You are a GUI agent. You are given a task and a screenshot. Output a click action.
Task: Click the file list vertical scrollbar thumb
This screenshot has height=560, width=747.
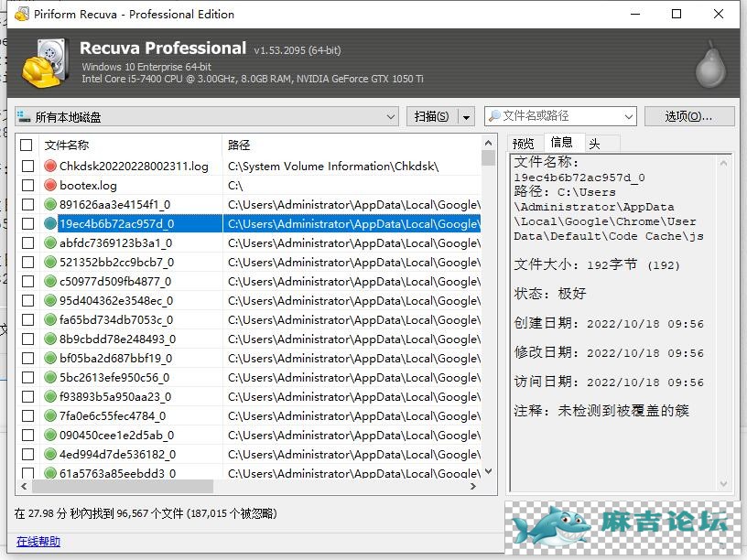coord(488,157)
